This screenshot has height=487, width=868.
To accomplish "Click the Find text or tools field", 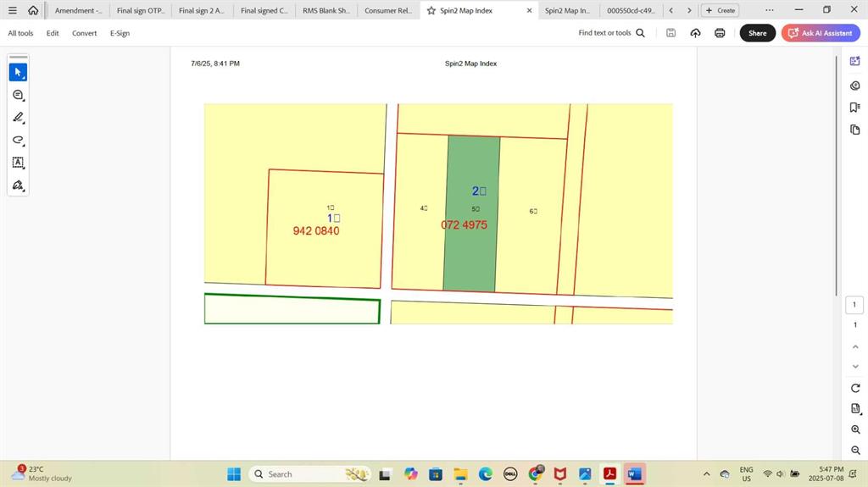I will [x=611, y=33].
